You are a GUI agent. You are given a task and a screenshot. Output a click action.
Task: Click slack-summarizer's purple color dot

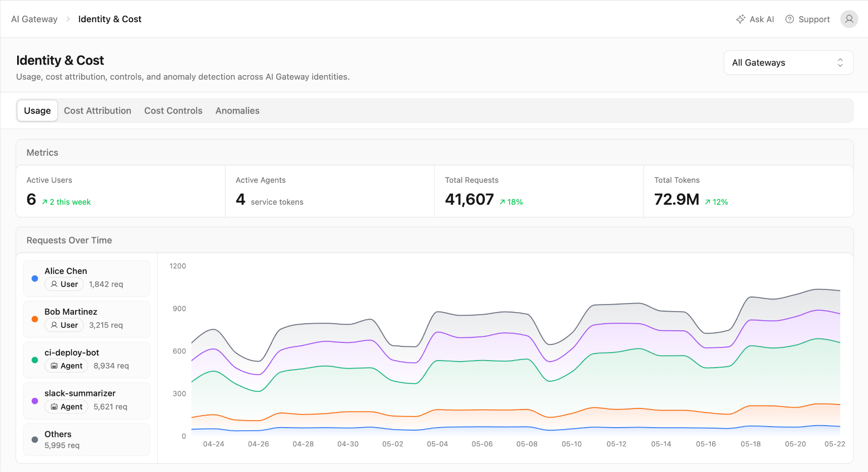tap(35, 401)
